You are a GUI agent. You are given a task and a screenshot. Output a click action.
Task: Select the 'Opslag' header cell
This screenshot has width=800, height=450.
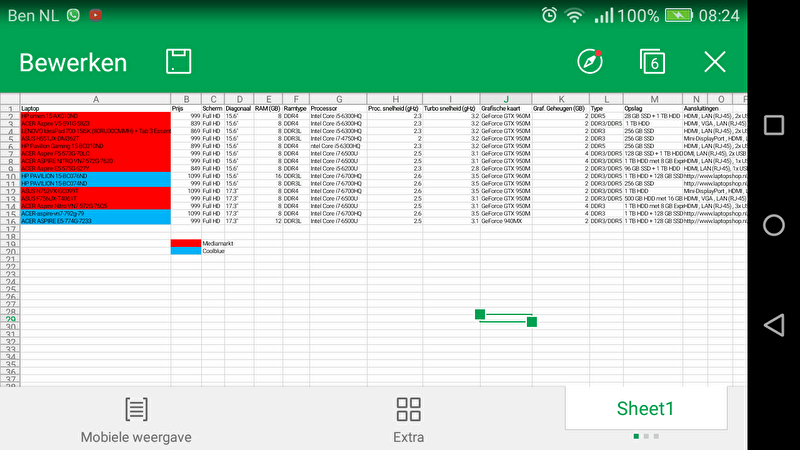click(653, 108)
